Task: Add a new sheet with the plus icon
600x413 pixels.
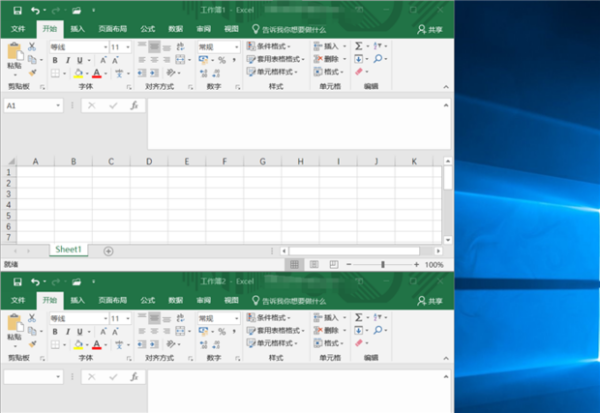Action: (108, 250)
